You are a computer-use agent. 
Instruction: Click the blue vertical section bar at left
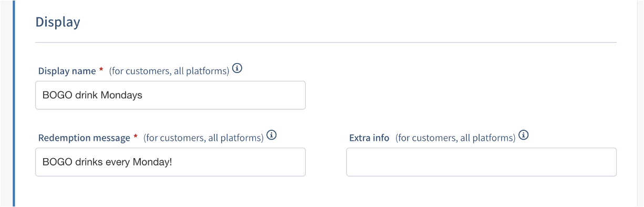pyautogui.click(x=14, y=103)
